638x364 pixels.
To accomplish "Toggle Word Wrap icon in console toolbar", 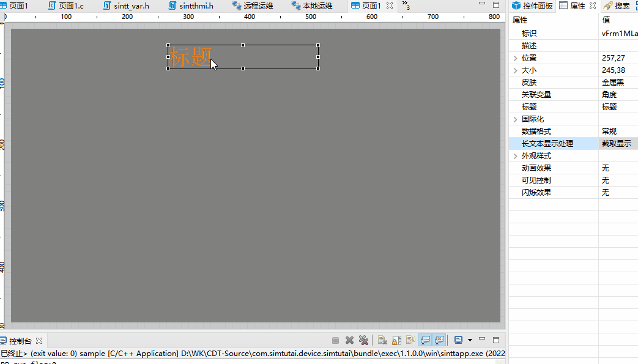I will click(x=411, y=340).
